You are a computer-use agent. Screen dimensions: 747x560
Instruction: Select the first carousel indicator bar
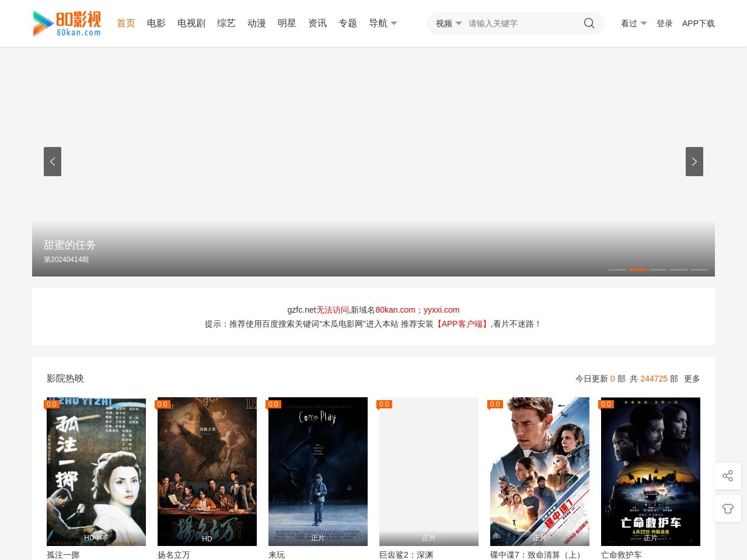click(617, 269)
